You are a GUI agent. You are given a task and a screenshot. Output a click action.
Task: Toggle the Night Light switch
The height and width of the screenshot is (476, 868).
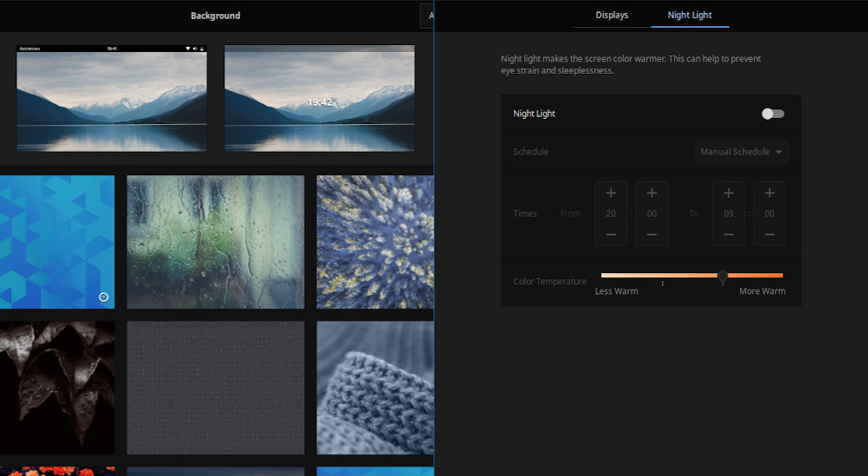pyautogui.click(x=772, y=114)
